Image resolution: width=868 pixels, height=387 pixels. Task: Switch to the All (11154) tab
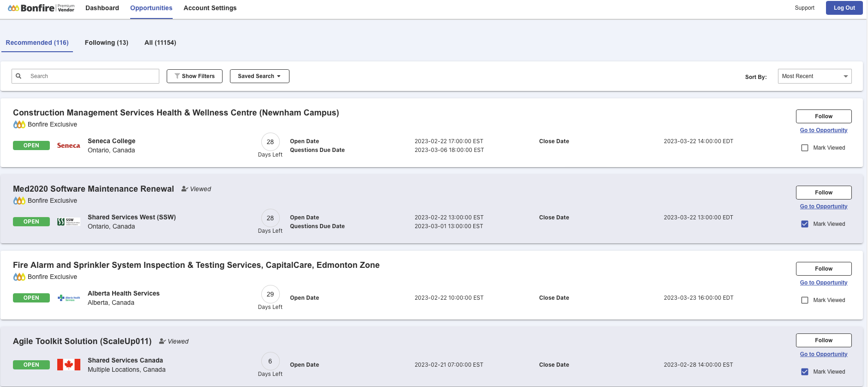coord(160,42)
